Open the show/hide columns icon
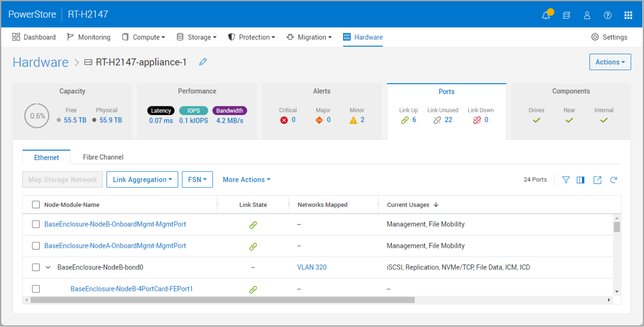The height and width of the screenshot is (327, 644). pos(580,180)
